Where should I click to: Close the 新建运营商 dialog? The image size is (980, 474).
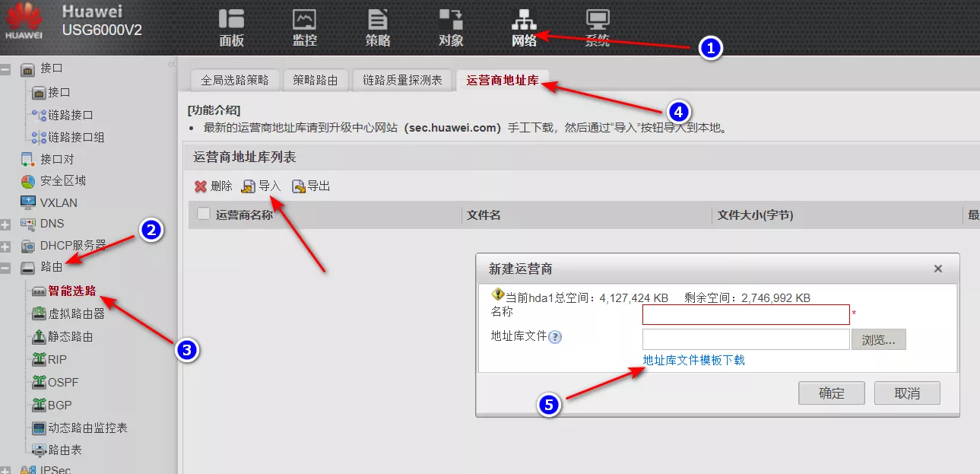(937, 269)
